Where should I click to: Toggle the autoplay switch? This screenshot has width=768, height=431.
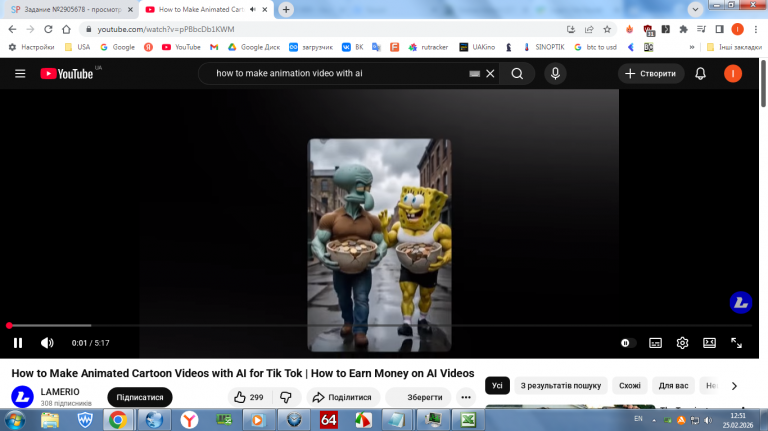pos(627,343)
